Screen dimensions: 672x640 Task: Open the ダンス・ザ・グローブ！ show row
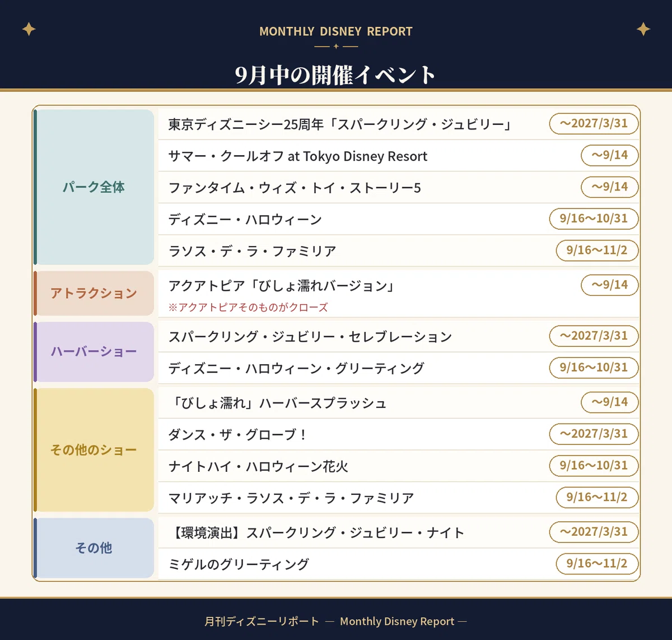click(x=399, y=434)
